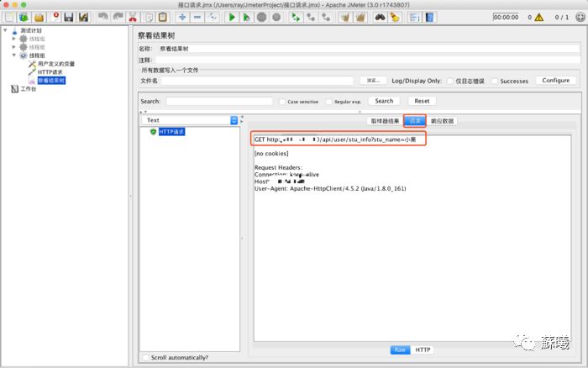Click the 名称 name input field
Viewport: 588px width, 368px height.
click(369, 49)
